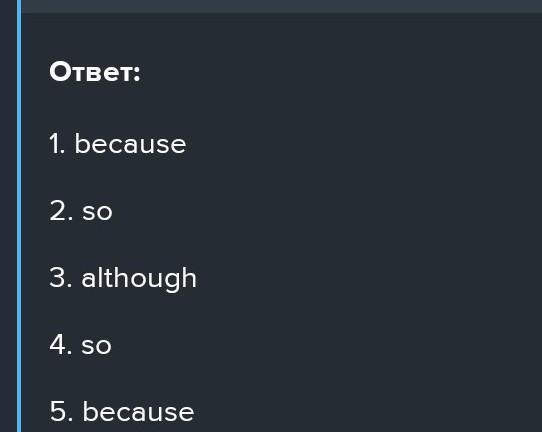
Task: Click the colon after "Ответ"
Action: tap(137, 74)
